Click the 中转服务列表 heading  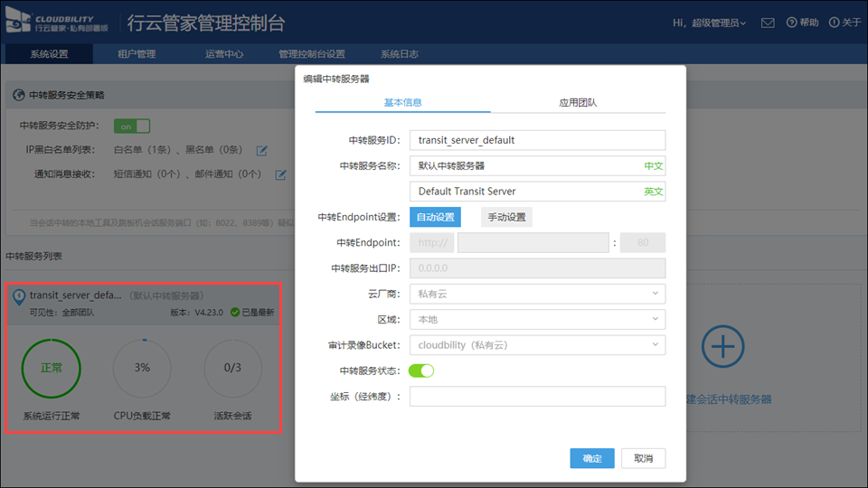coord(33,256)
